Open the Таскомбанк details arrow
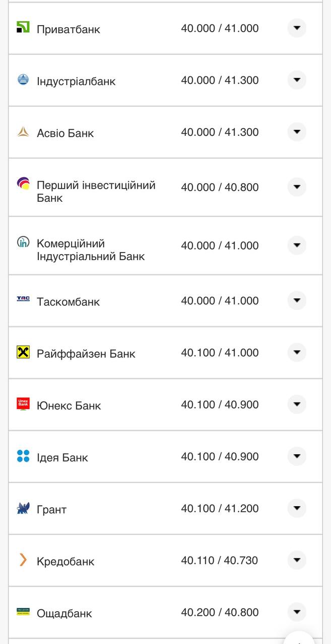This screenshot has width=331, height=644. point(297,300)
